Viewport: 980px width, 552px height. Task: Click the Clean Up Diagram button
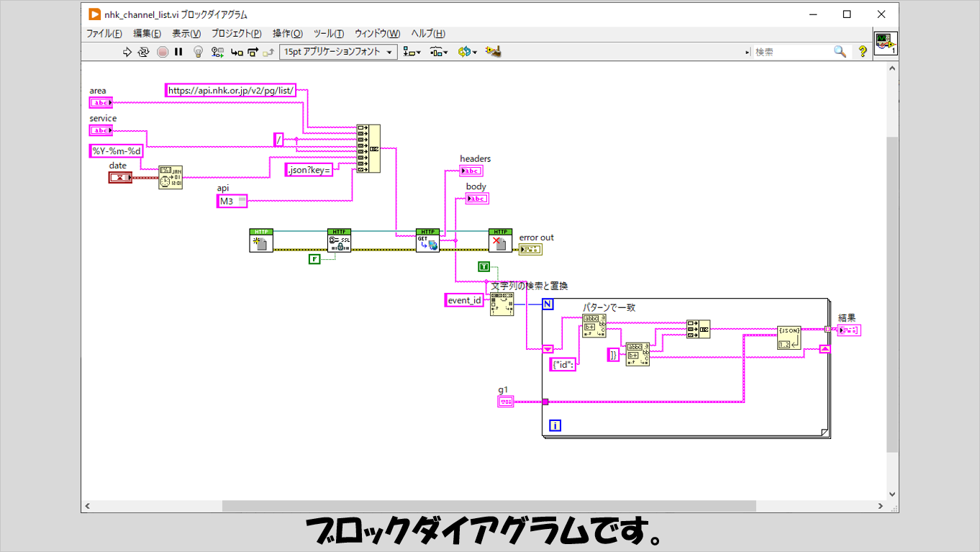(x=493, y=52)
